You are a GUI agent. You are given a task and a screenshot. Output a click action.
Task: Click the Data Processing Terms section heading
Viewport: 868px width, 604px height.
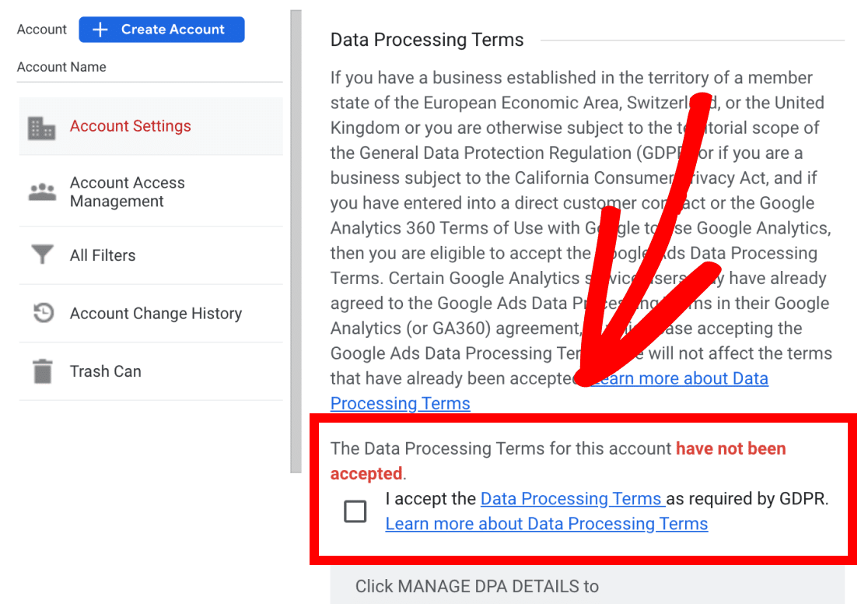coord(427,40)
